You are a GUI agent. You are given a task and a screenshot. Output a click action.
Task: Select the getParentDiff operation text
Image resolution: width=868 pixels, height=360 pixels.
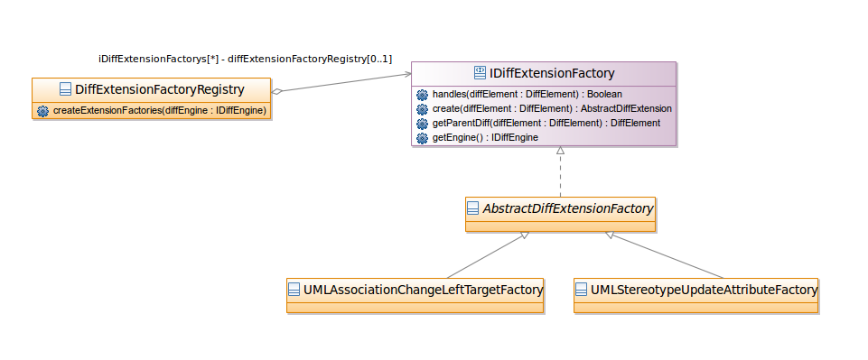[546, 123]
